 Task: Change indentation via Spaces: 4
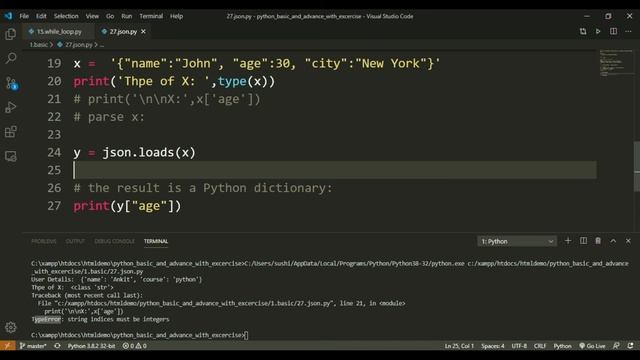pos(493,346)
